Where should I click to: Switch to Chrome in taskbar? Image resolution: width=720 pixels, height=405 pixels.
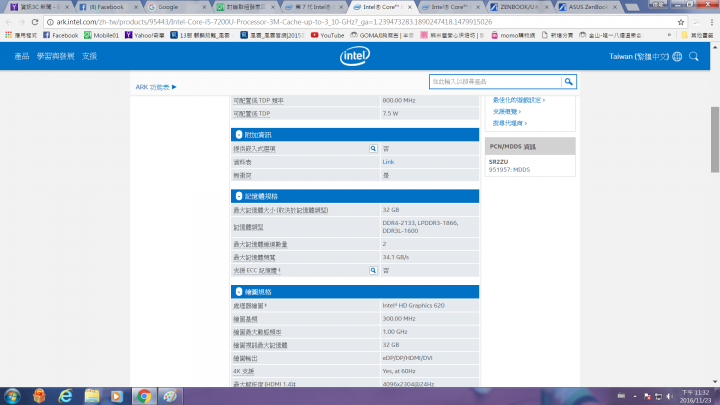coord(144,396)
